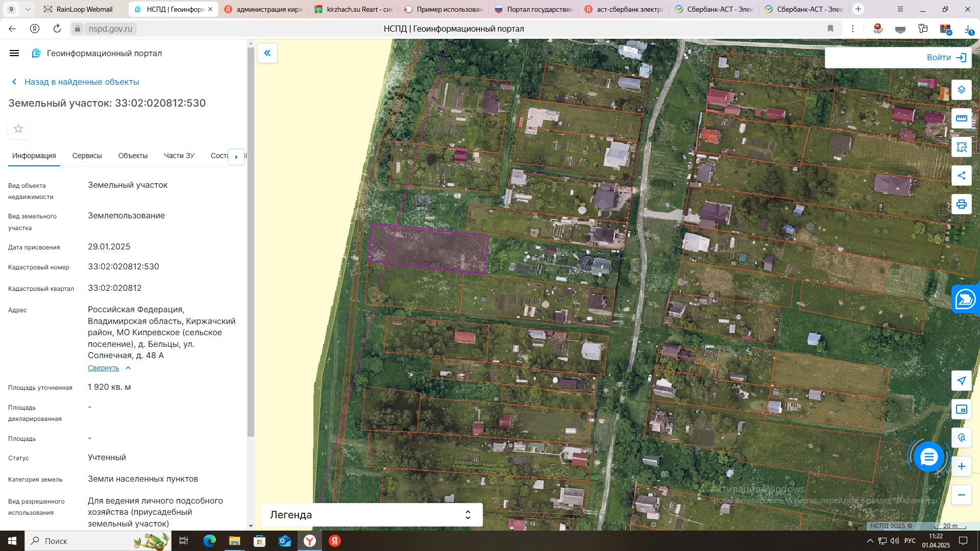Viewport: 980px width, 551px height.
Task: Switch to the Сервисы tab
Action: [87, 156]
